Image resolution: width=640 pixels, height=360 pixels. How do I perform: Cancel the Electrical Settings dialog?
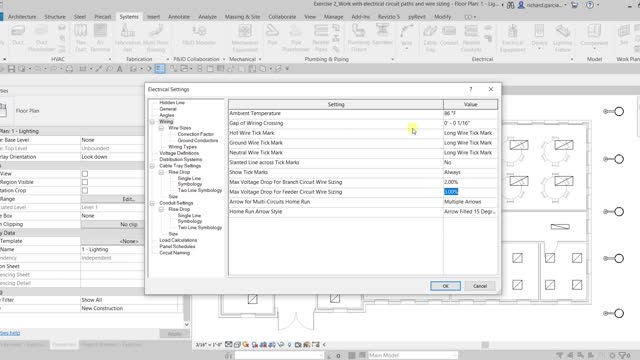coord(480,286)
